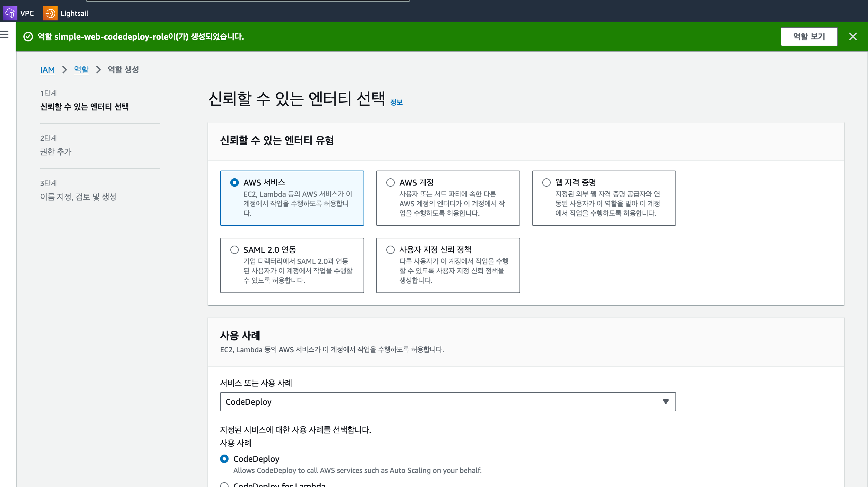Open the 역할 breadcrumb link

pyautogui.click(x=81, y=69)
